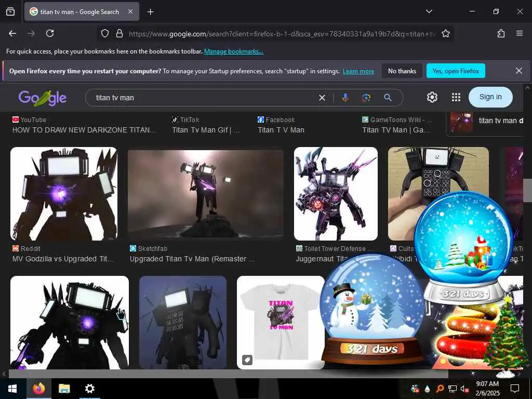
Task: Open TikTok Titan Tv Man Gif result
Action: 206,130
